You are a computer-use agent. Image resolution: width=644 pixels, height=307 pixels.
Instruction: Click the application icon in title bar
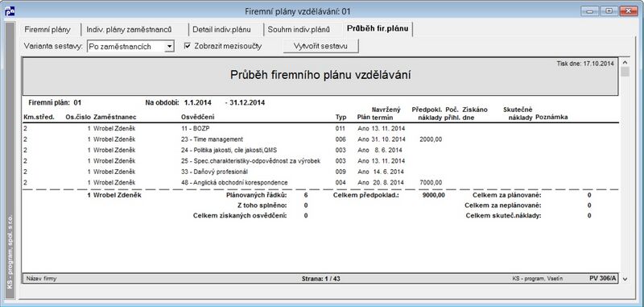pyautogui.click(x=10, y=11)
